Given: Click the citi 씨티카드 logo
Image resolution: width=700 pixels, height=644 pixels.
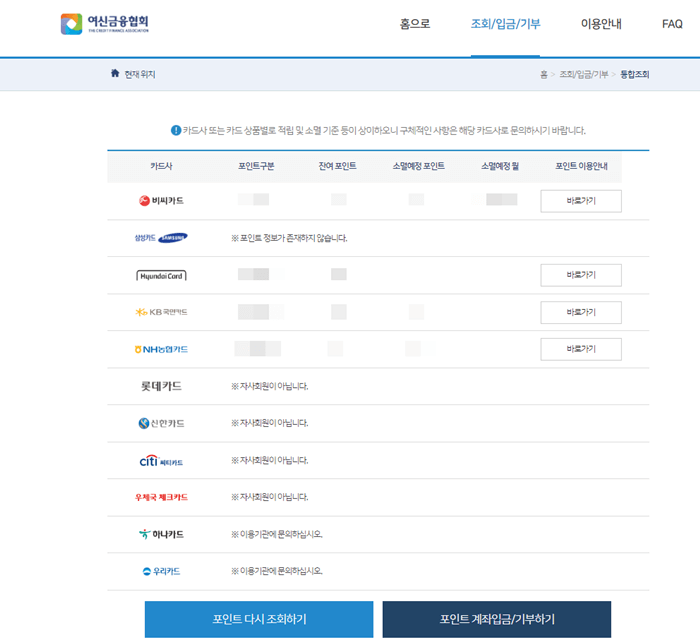Looking at the screenshot, I should click(x=161, y=461).
